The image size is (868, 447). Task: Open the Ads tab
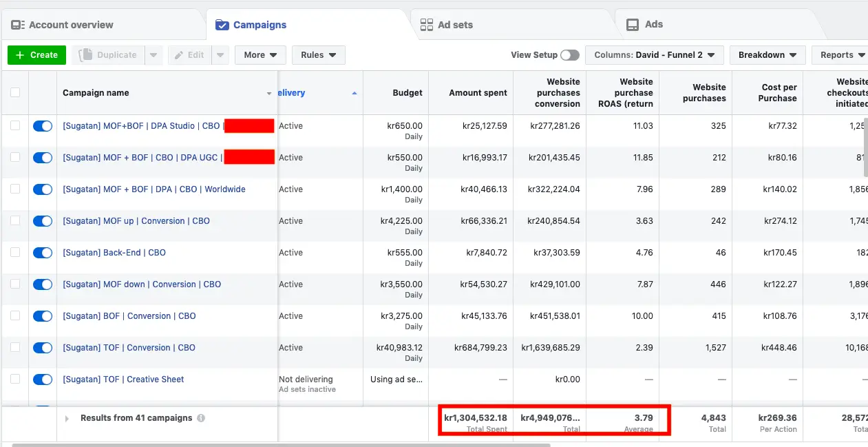pos(645,25)
